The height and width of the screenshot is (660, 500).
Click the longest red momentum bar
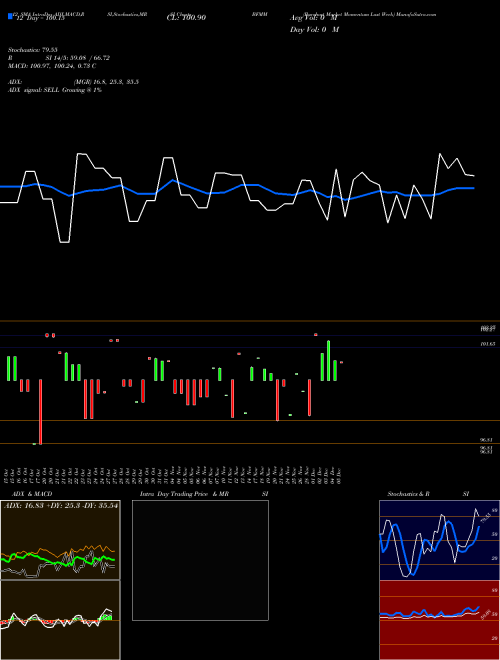pos(40,412)
